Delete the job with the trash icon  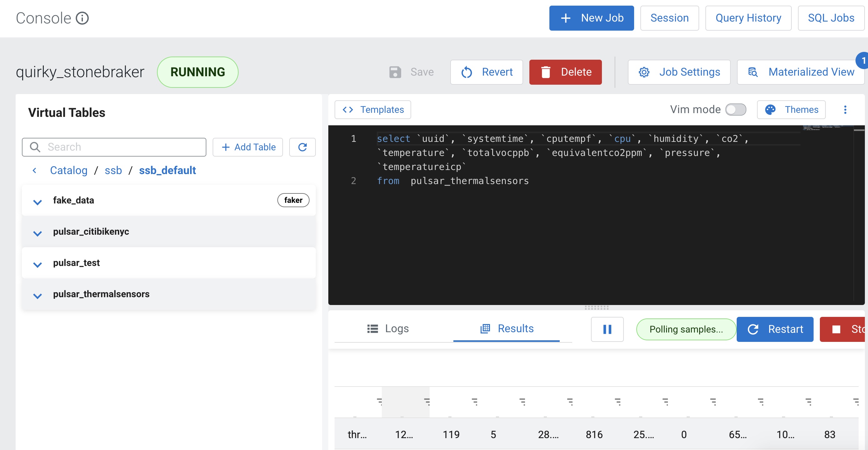click(x=565, y=72)
